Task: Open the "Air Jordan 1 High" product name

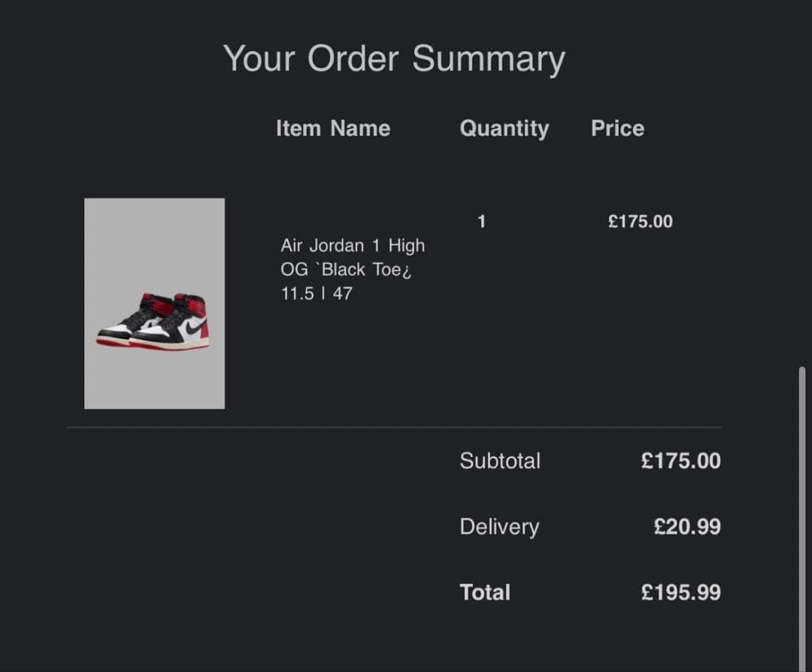Action: 352,246
